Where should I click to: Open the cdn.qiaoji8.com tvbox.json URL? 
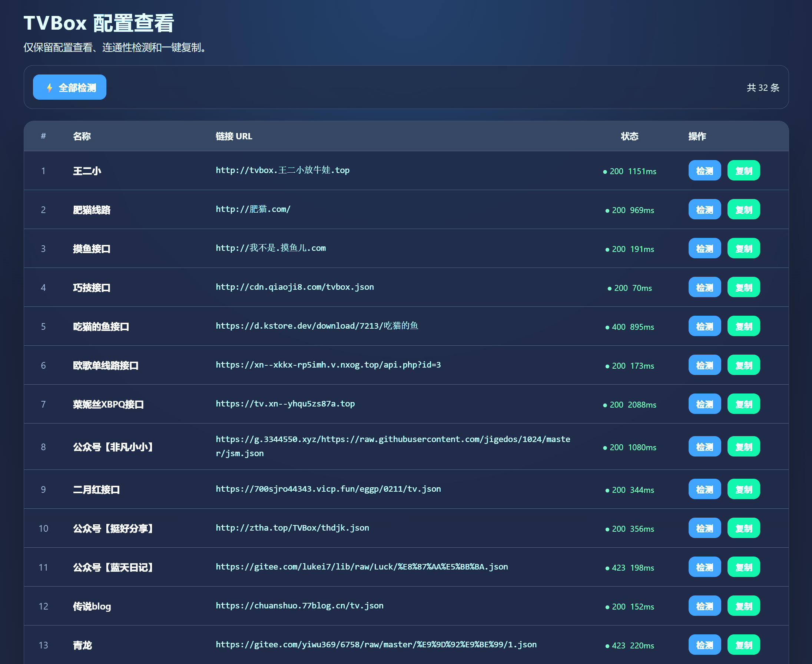(x=295, y=287)
